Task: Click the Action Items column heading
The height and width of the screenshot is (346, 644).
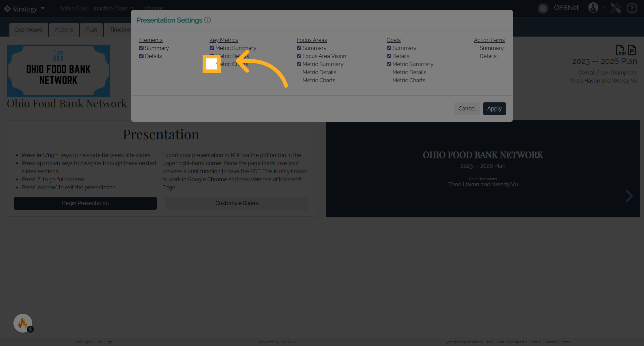Action: click(489, 40)
